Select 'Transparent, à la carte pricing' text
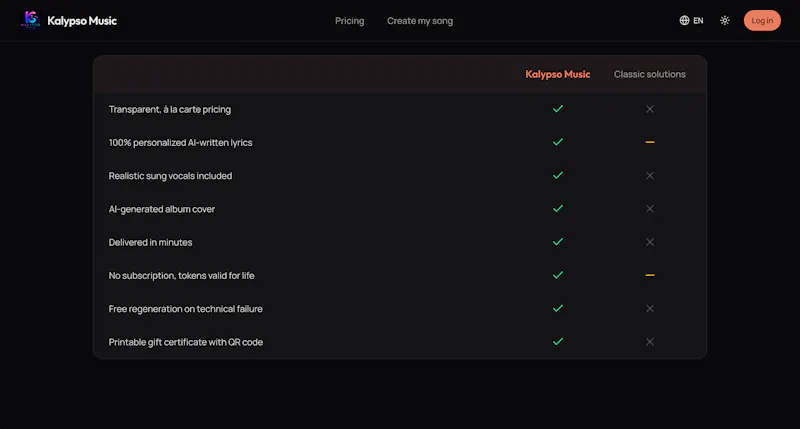The width and height of the screenshot is (800, 429). click(x=169, y=110)
